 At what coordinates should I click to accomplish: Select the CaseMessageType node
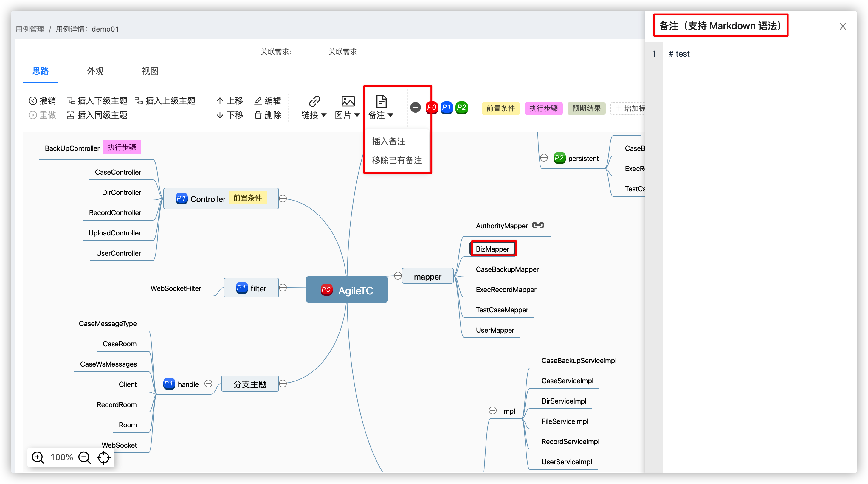[108, 323]
